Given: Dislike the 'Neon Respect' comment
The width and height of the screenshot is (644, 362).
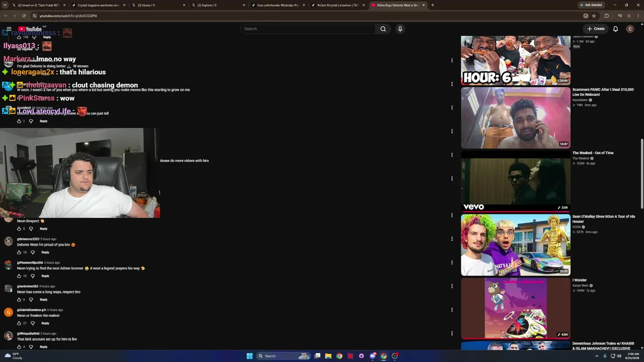Looking at the screenshot, I should pyautogui.click(x=31, y=229).
